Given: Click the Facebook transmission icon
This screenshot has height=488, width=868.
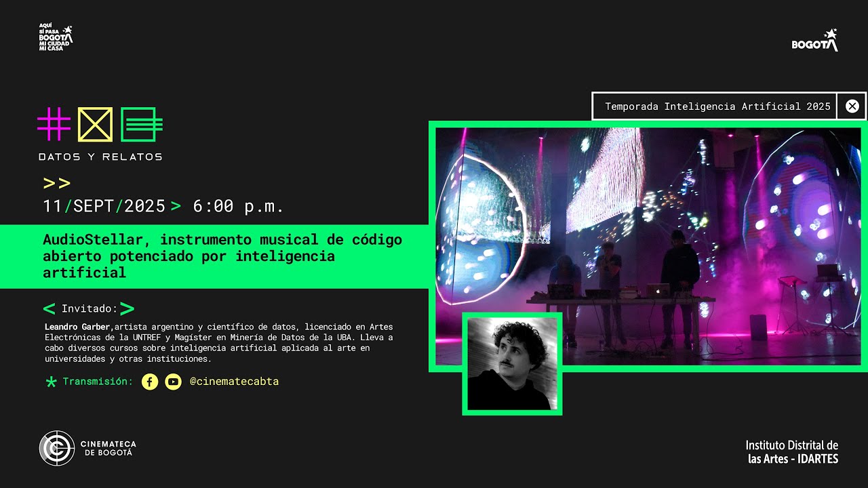Looking at the screenshot, I should pos(149,382).
